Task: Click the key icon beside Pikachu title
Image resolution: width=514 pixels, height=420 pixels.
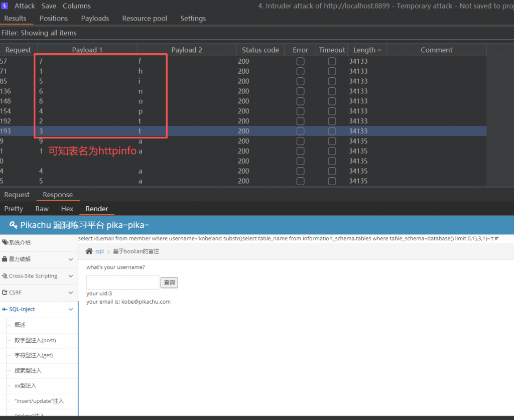Action: point(14,224)
